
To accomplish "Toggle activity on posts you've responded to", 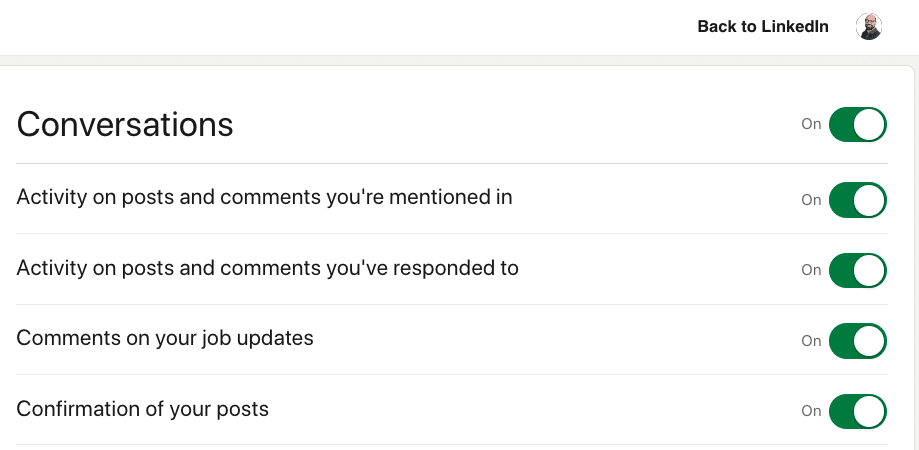I will pyautogui.click(x=858, y=270).
